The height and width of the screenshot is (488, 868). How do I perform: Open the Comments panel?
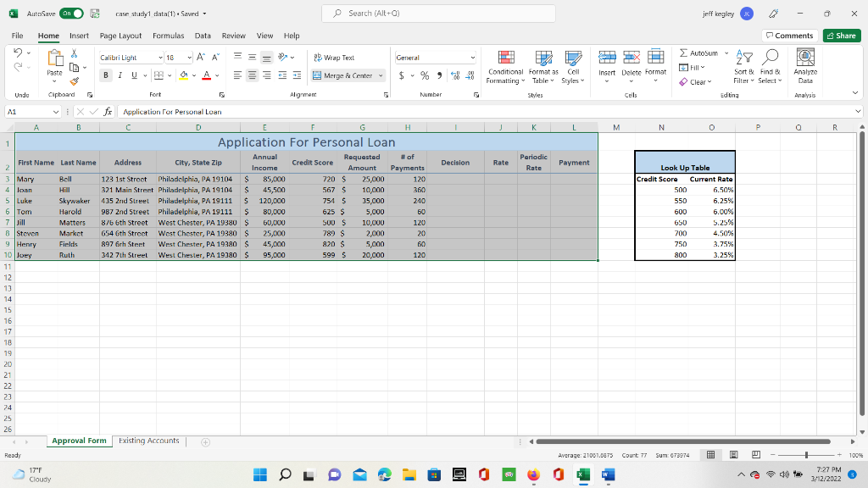coord(788,36)
